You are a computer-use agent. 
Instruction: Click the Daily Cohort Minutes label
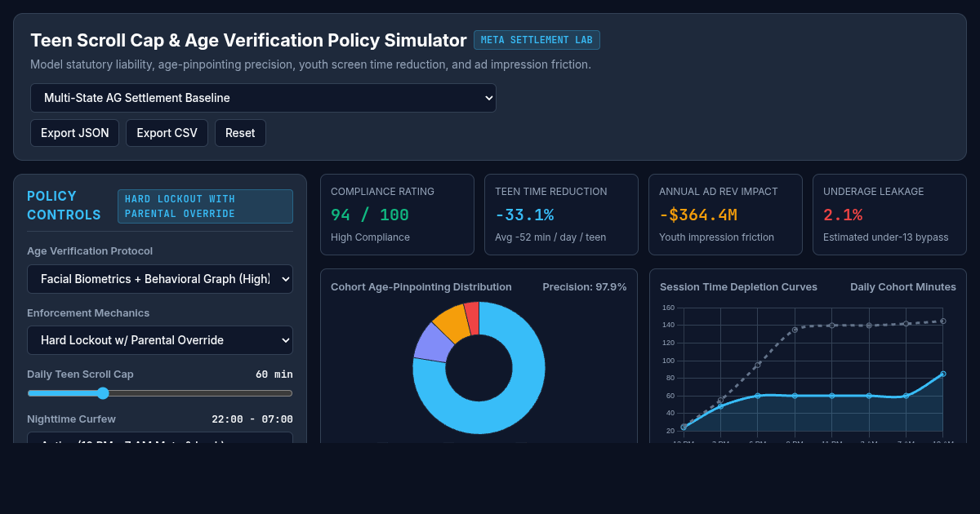[903, 287]
